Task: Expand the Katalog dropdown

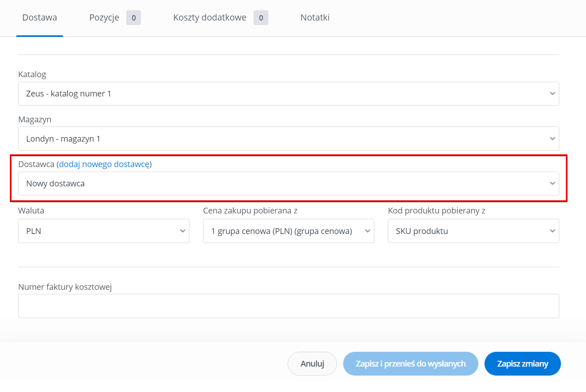Action: click(x=288, y=94)
